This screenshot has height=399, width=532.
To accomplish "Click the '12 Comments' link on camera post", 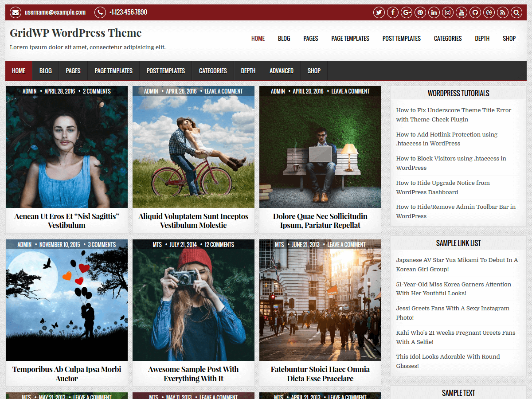I will 219,245.
